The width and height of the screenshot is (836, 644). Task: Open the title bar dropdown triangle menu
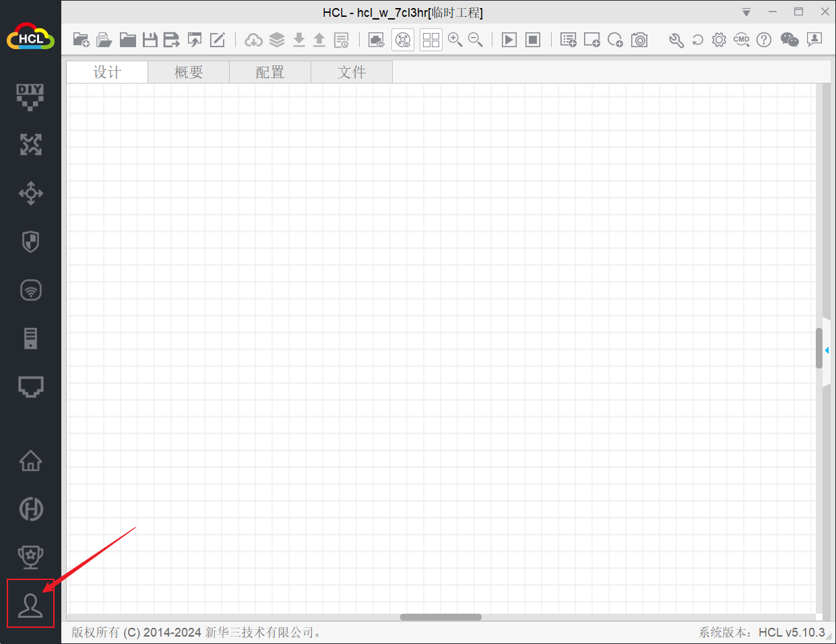(x=746, y=12)
